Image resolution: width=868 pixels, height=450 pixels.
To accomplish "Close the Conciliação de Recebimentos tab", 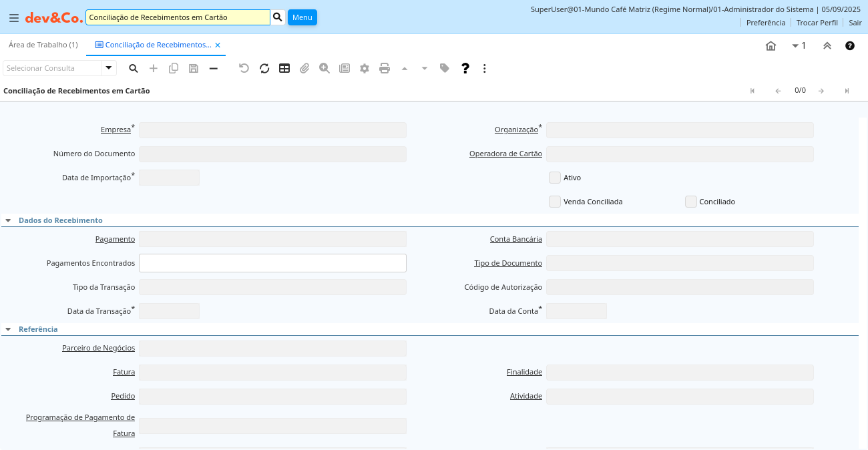I will 218,45.
